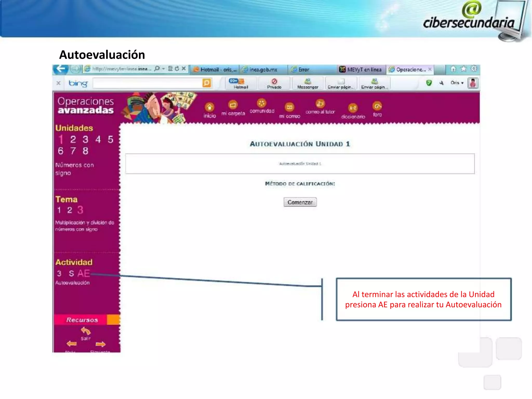The image size is (532, 399).
Task: Open Hotmail from the Bing toolbar
Action: point(241,84)
